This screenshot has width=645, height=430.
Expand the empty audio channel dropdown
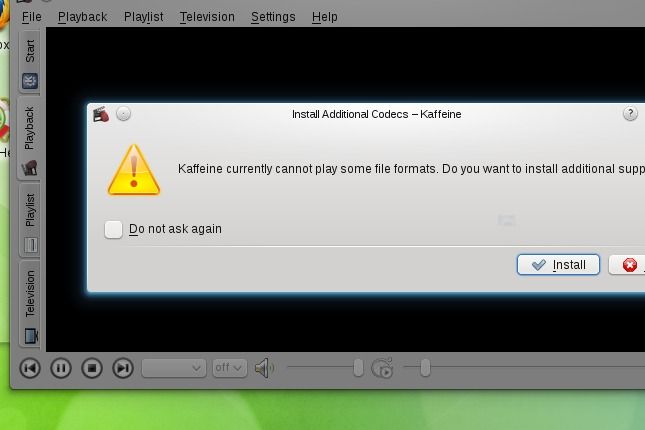174,368
